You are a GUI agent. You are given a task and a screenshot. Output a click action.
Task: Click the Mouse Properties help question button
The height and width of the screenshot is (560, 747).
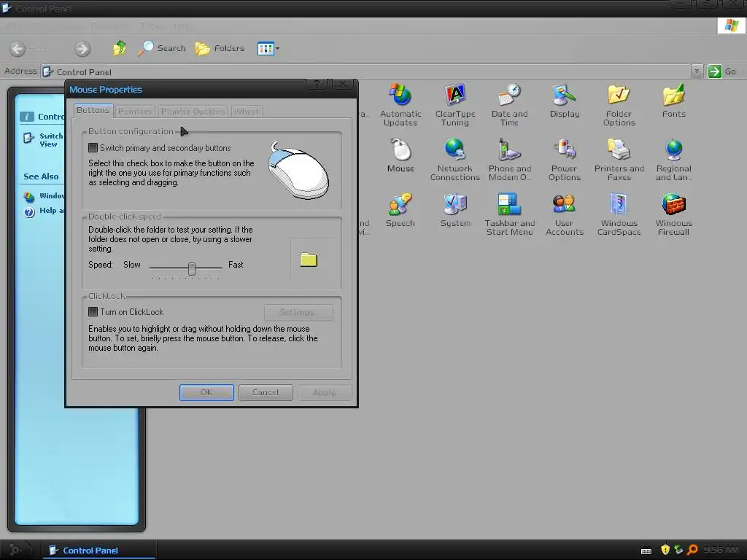(317, 85)
